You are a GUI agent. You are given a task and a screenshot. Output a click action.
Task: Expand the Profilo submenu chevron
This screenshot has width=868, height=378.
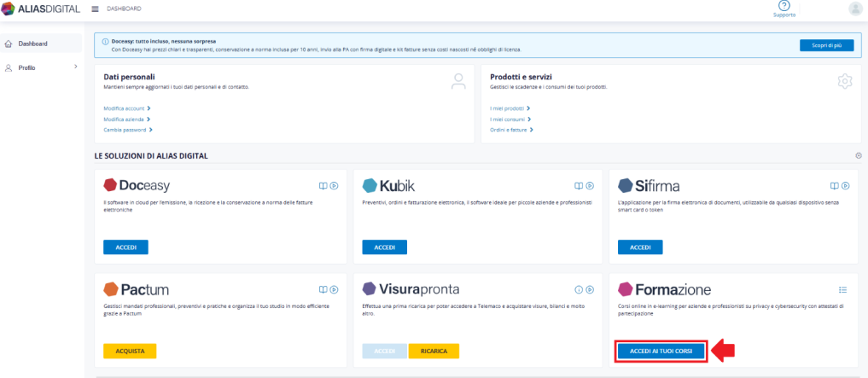75,67
